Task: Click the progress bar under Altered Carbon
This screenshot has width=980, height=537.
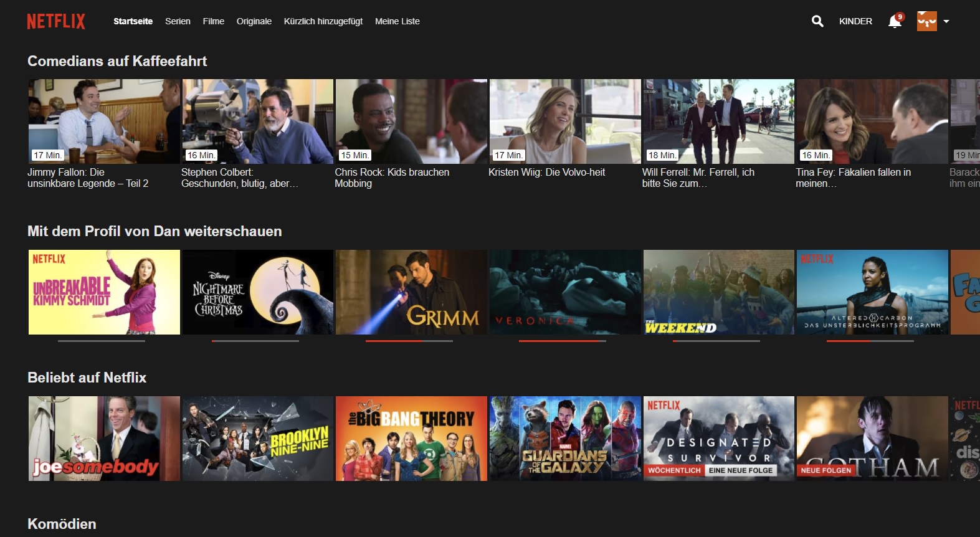Action: 870,341
